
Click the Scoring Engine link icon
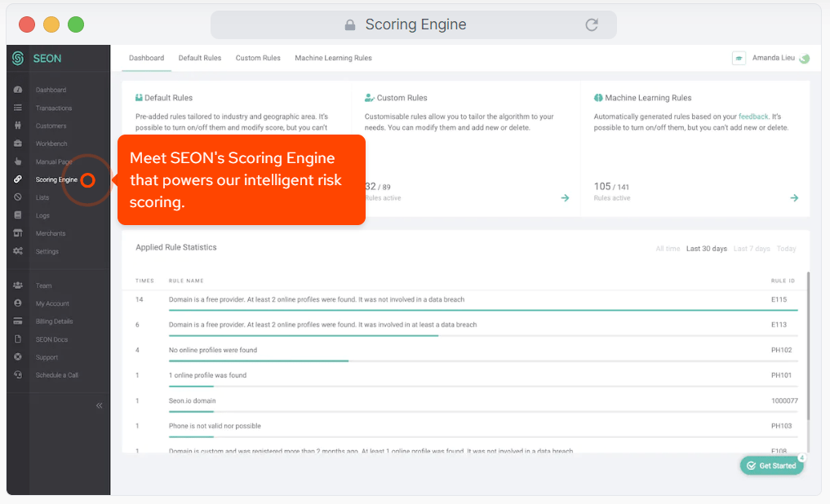coord(18,179)
